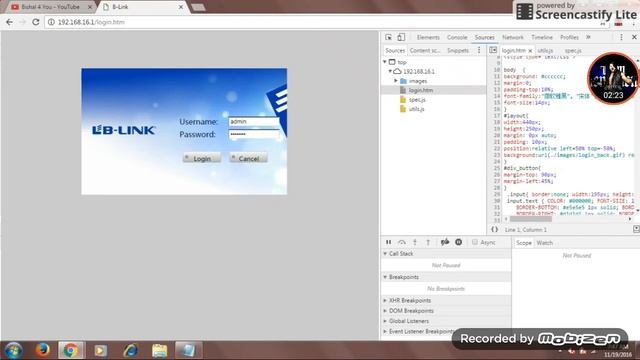Click the step out debugger icon
The width and height of the screenshot is (640, 360).
(x=428, y=242)
